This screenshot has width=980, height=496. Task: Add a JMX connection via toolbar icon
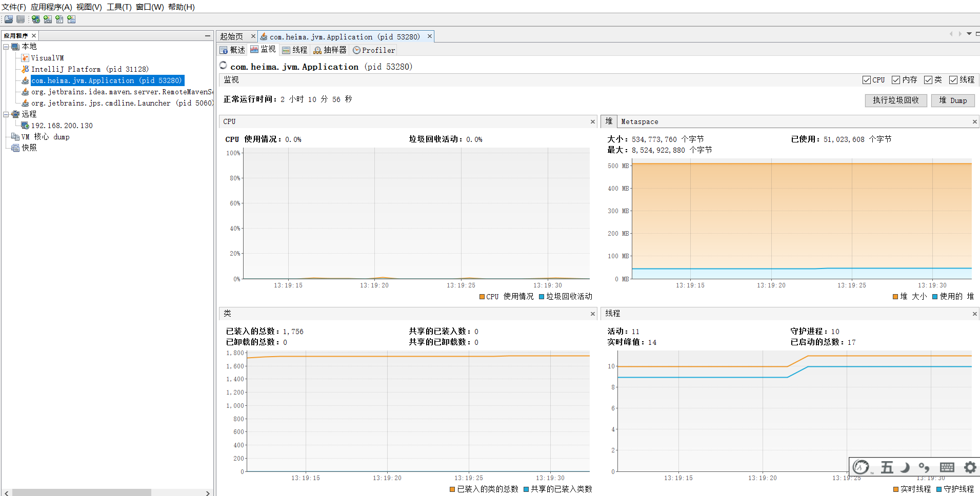pyautogui.click(x=48, y=19)
